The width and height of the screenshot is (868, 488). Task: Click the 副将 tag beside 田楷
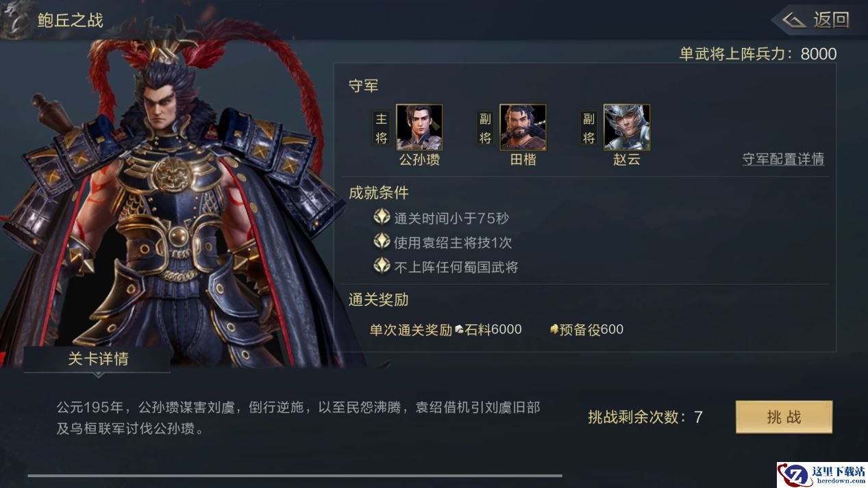pyautogui.click(x=485, y=128)
